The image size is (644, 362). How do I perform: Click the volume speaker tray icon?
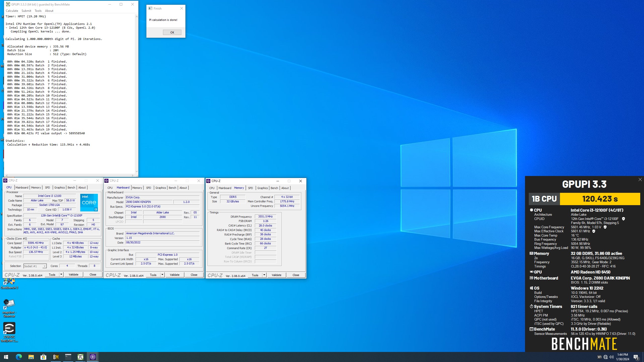pos(612,357)
